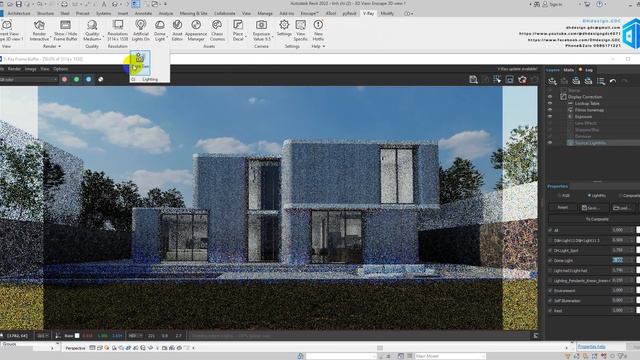Switch to the Manage ribbon tab
Viewport: 640px width, 360px height.
[x=265, y=13]
